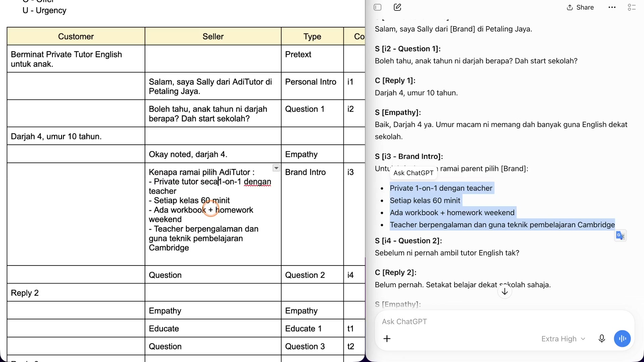The image size is (644, 362).
Task: Click the Question 2 type cell
Action: (x=312, y=275)
